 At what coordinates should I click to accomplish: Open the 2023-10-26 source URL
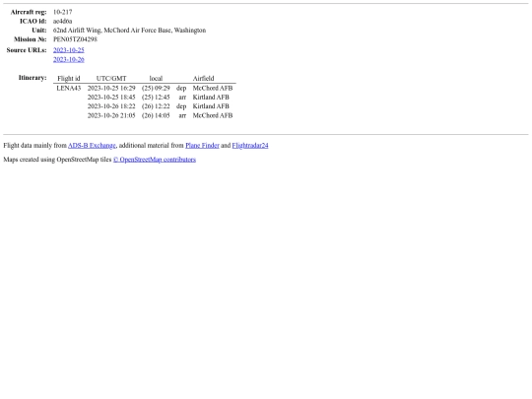69,59
